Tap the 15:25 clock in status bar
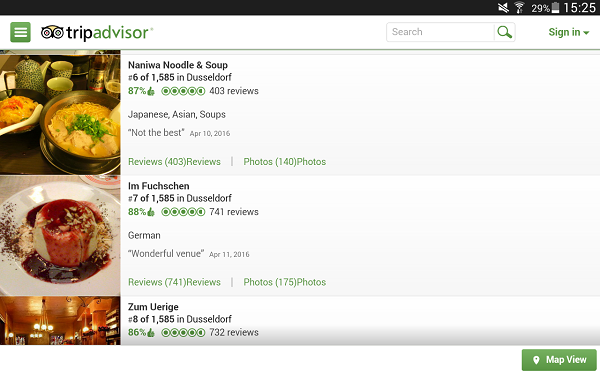The height and width of the screenshot is (375, 600). (579, 8)
